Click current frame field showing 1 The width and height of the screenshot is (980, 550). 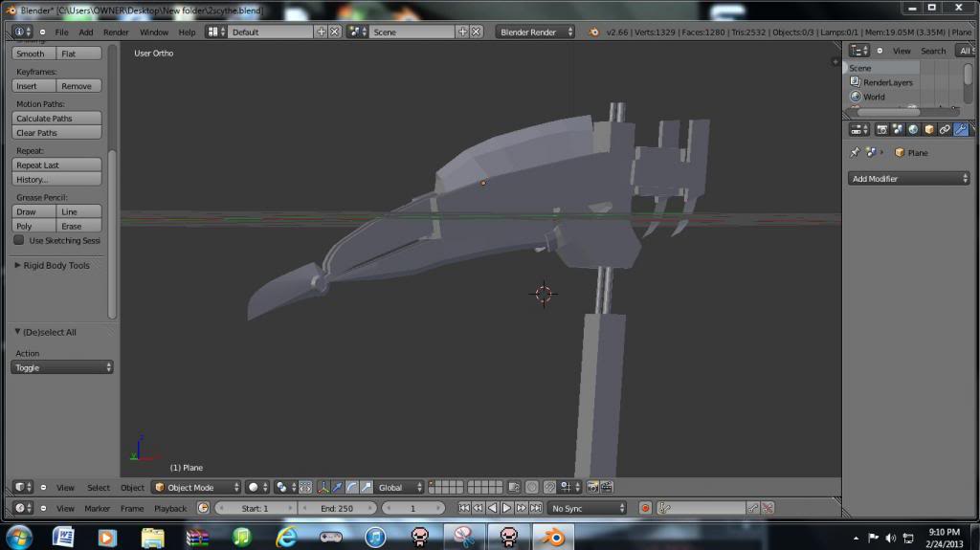[413, 508]
